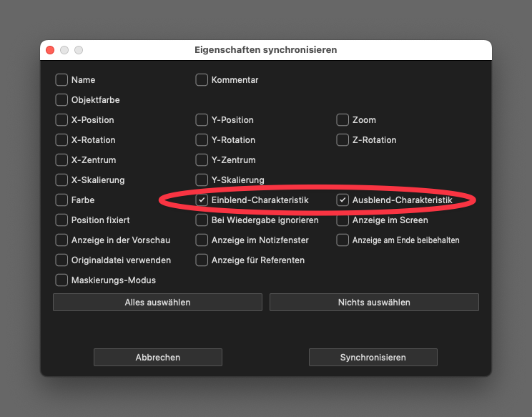Screen dimensions: 532x417
Task: Disable the Ausblend-Charakteristik checkbox
Action: (343, 200)
